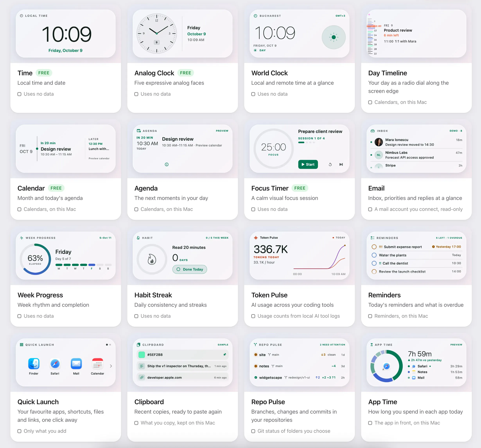481x448 pixels.
Task: Complete the Call the dentist reminder
Action: pos(374,263)
